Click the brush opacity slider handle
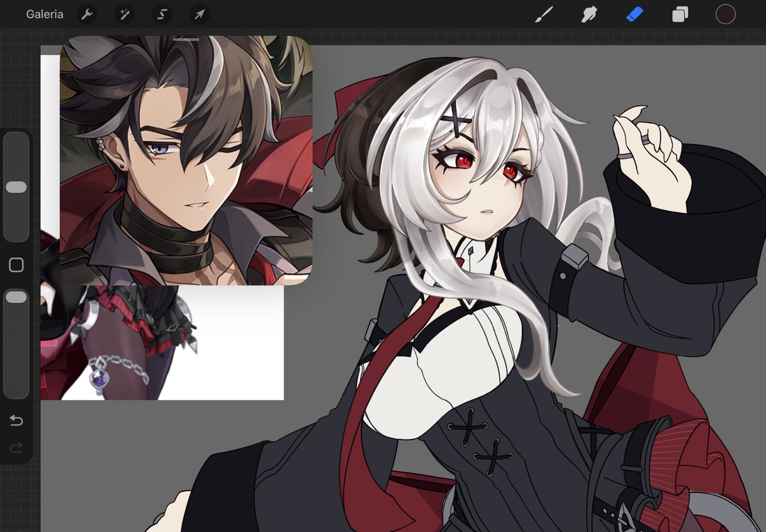 (x=16, y=297)
